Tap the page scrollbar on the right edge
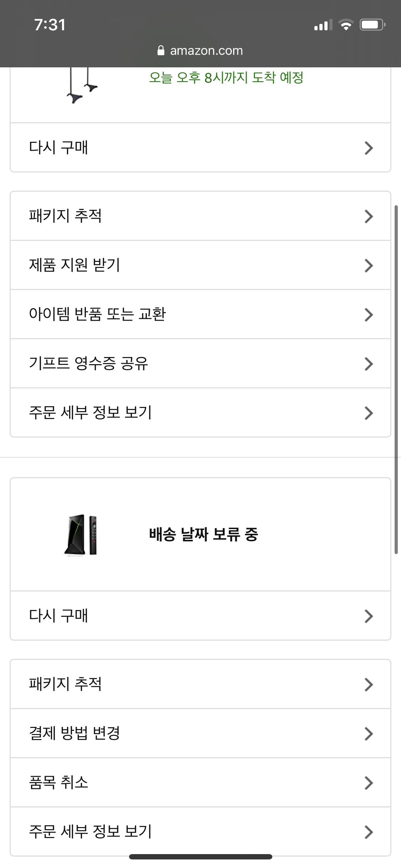 coord(396,379)
